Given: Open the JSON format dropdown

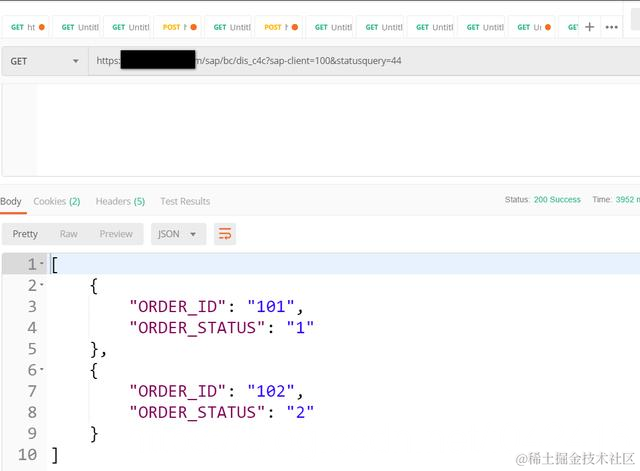Looking at the screenshot, I should 178,234.
